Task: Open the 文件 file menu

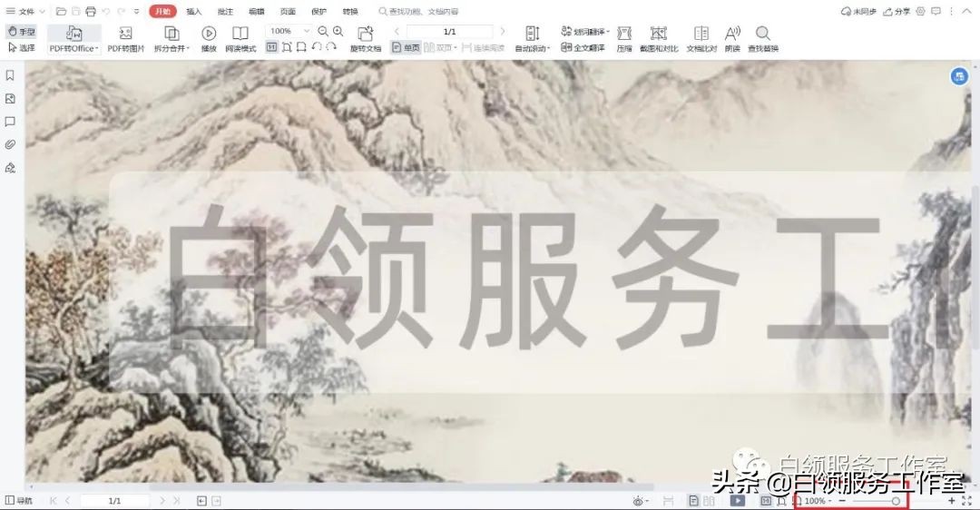Action: click(x=20, y=11)
